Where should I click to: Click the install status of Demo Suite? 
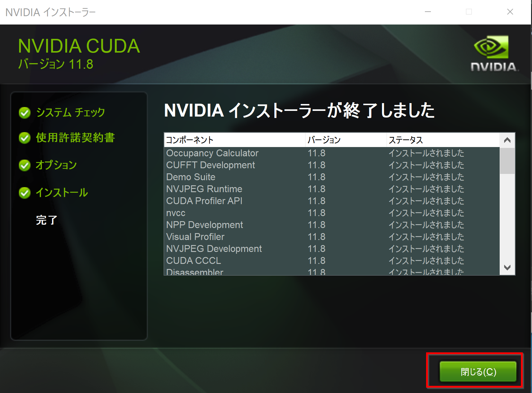pyautogui.click(x=426, y=177)
